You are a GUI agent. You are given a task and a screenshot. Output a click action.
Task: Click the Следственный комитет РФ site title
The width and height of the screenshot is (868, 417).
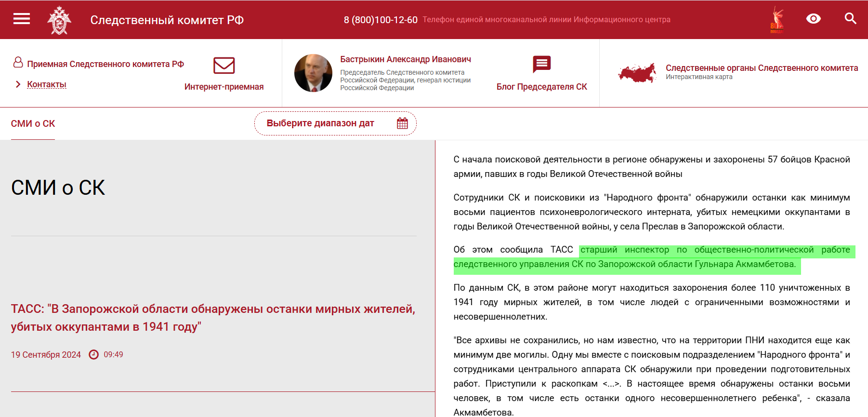(167, 20)
